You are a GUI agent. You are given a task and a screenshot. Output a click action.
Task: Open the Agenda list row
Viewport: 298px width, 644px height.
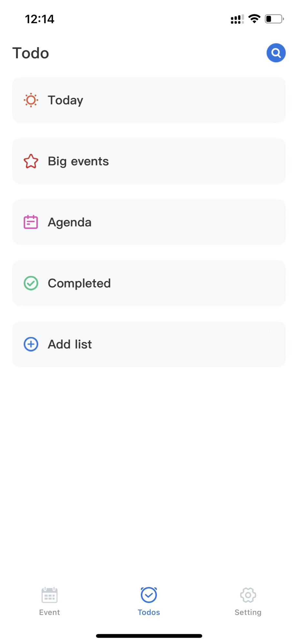149,222
